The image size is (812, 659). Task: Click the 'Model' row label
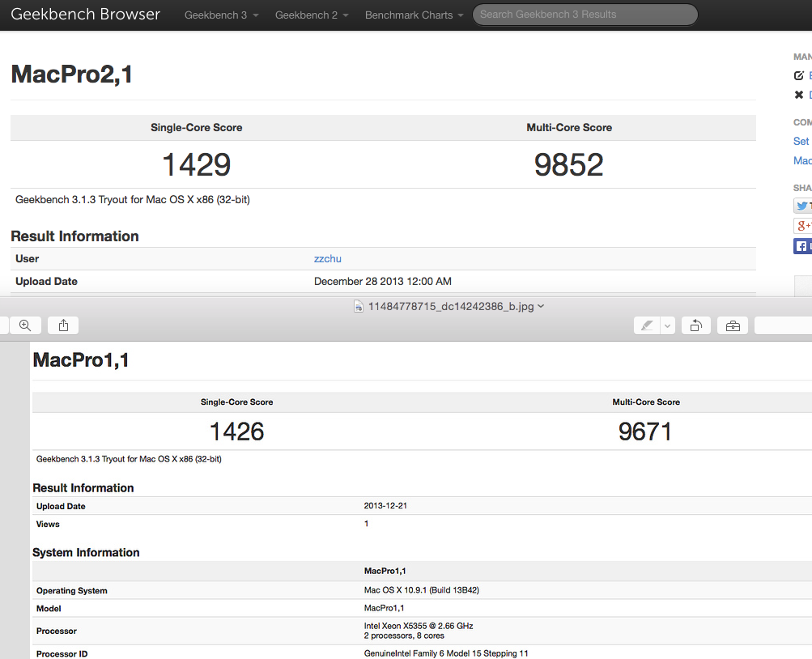coord(49,609)
